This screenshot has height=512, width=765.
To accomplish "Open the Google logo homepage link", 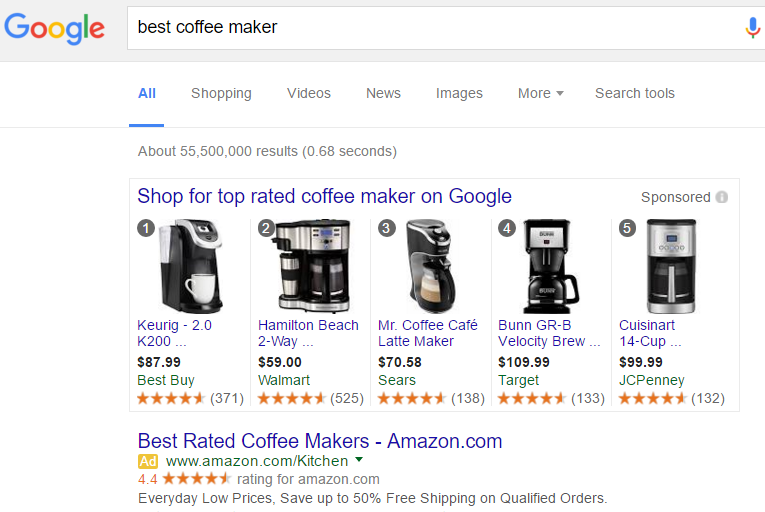I will point(54,28).
